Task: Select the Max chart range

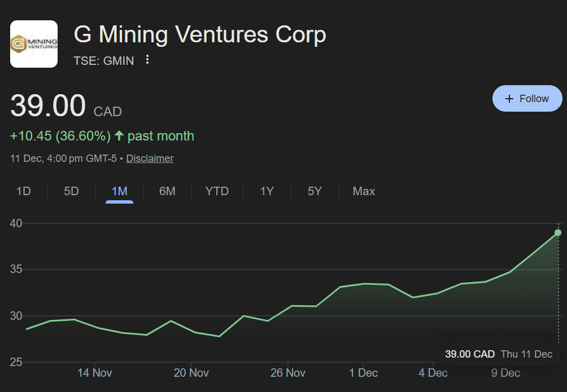Action: (364, 191)
